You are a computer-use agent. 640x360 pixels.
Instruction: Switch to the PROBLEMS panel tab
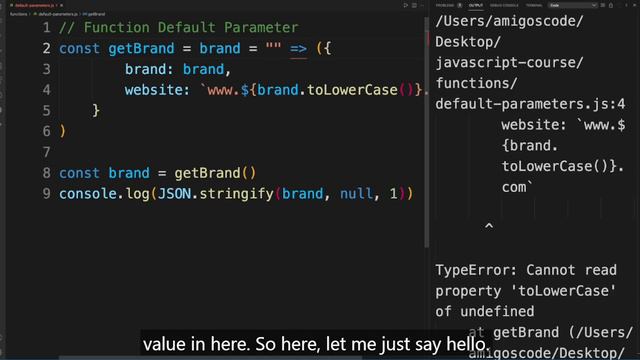445,5
